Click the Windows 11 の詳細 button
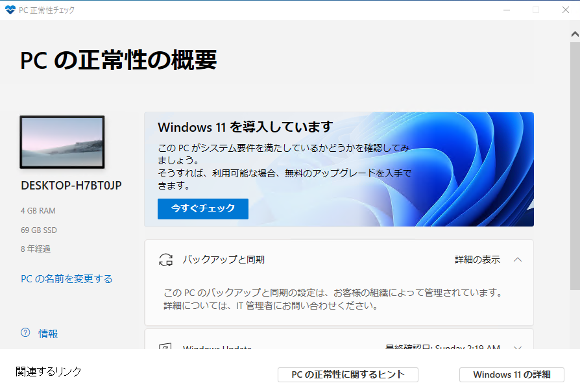 [512, 374]
